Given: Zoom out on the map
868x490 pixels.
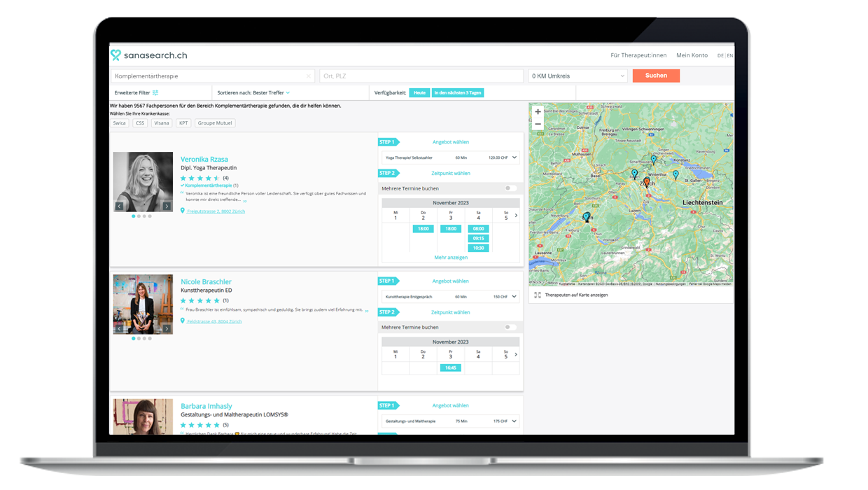Looking at the screenshot, I should click(x=538, y=124).
